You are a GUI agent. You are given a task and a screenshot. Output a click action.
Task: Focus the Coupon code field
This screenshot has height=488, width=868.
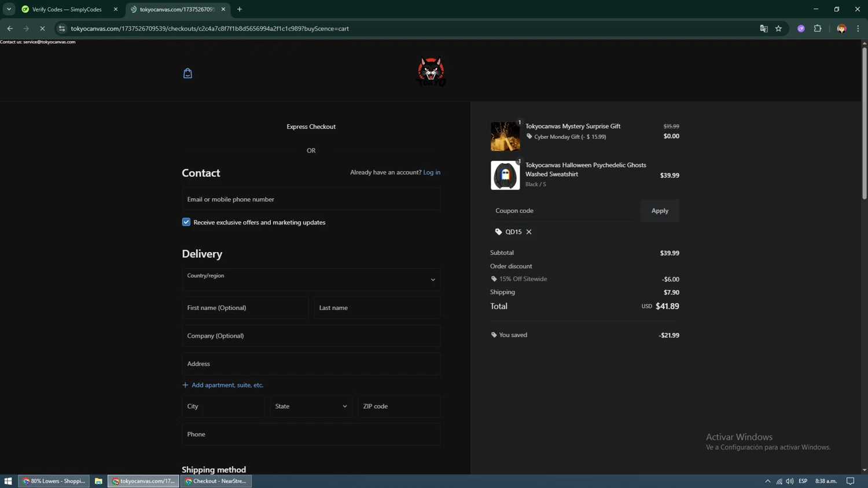pos(562,211)
